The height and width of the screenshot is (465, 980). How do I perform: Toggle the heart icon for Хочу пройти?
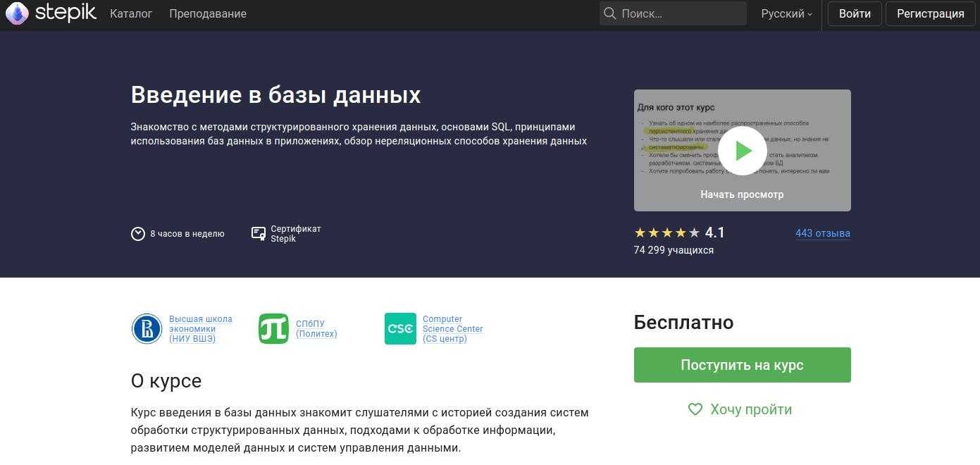[x=695, y=409]
